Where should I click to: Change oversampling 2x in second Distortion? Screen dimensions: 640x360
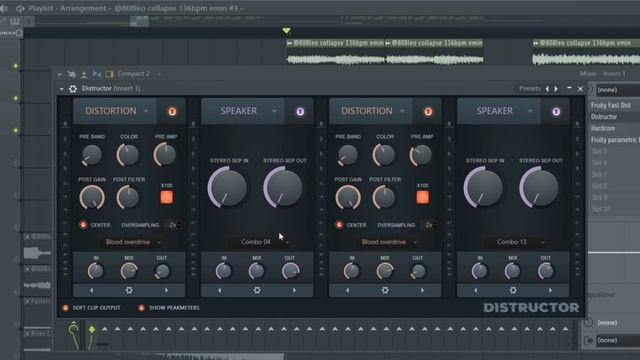point(429,225)
